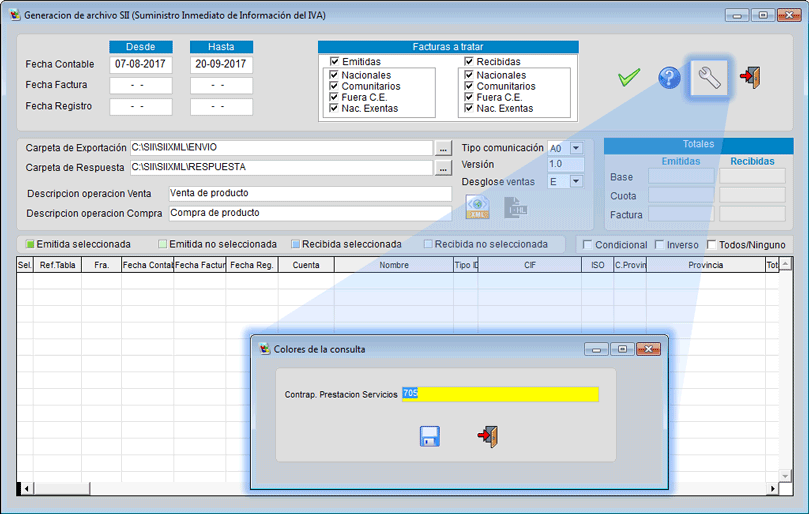Click Recibida seleccionada blue color swatch
This screenshot has width=809, height=514.
[x=295, y=244]
